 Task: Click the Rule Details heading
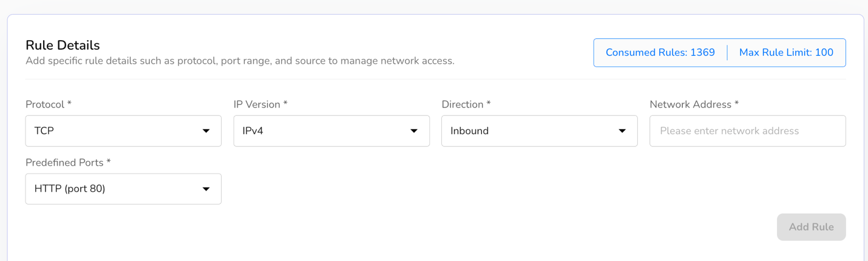[x=63, y=46]
